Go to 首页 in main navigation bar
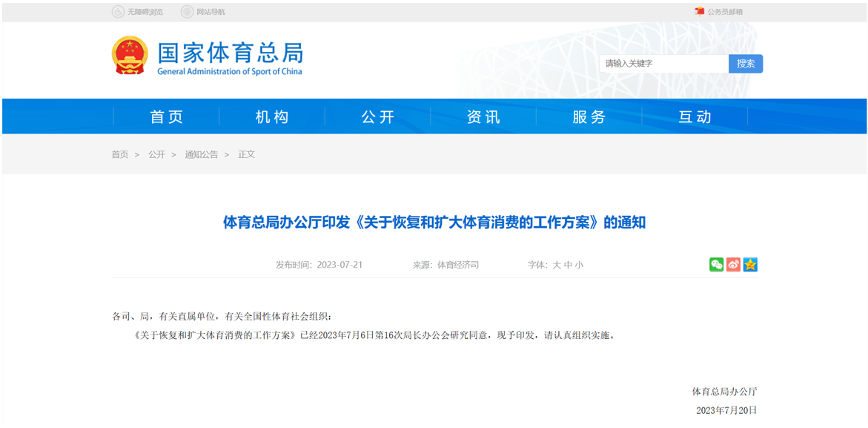This screenshot has height=428, width=868. pos(167,116)
